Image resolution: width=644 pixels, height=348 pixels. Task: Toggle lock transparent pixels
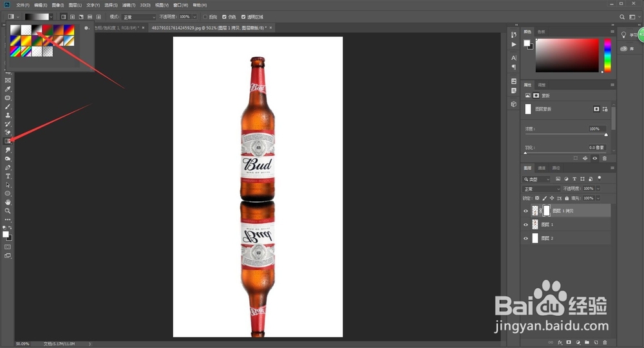[537, 198]
